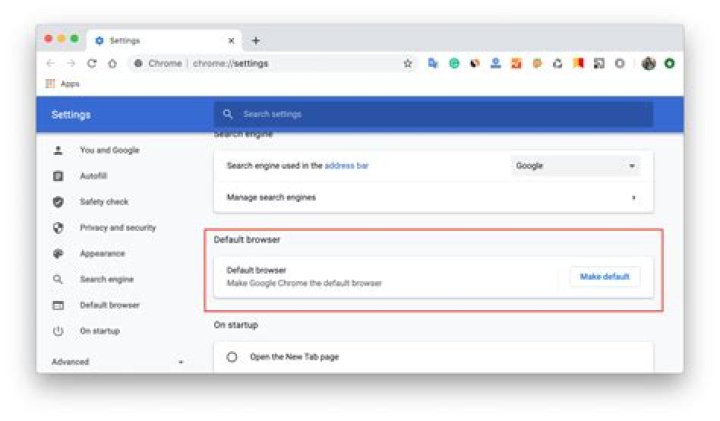Click the On startup section heading
This screenshot has width=720, height=421.
236,325
